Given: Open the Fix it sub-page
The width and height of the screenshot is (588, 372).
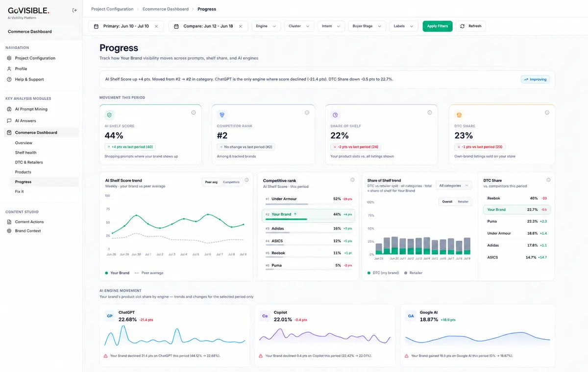Looking at the screenshot, I should pos(19,191).
